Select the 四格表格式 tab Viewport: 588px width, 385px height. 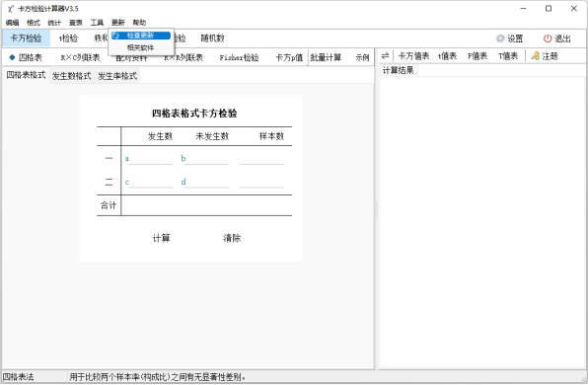click(x=26, y=75)
